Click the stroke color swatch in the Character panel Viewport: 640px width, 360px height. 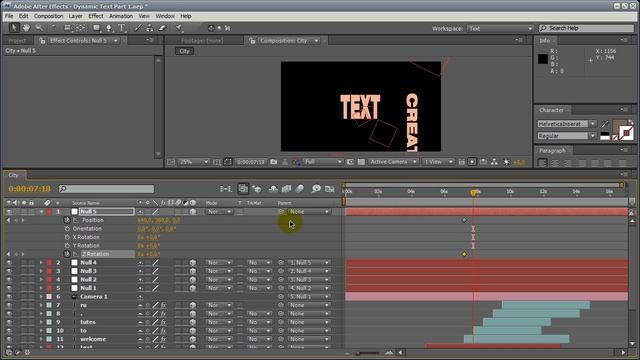626,133
